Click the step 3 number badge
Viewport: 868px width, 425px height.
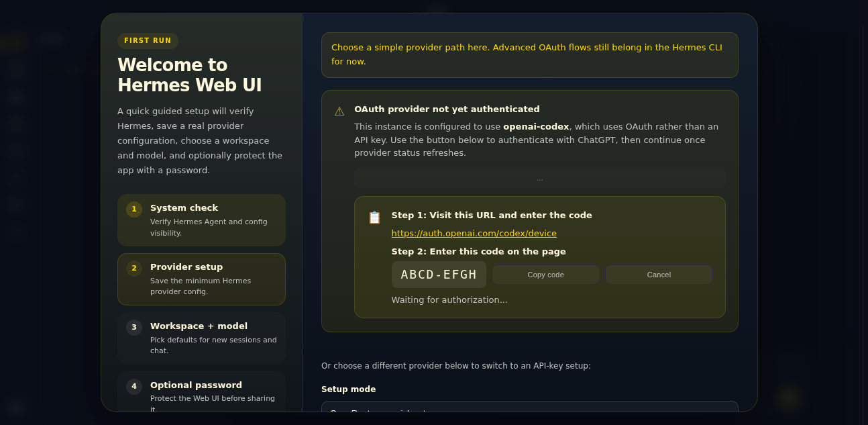click(x=134, y=328)
